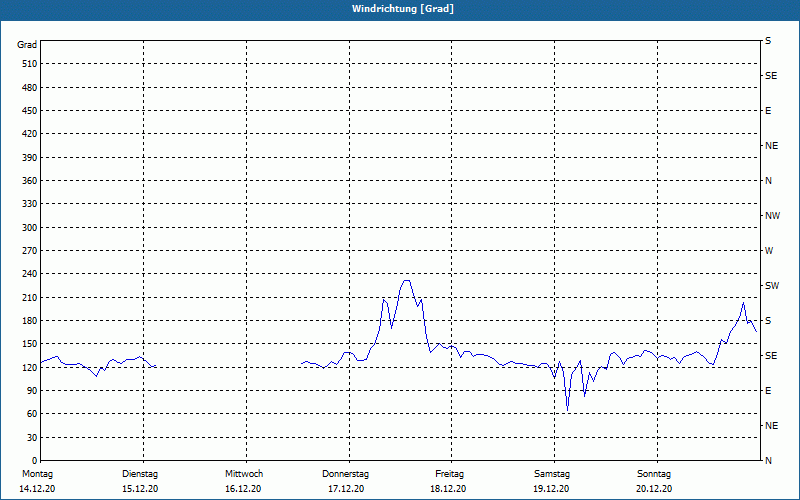This screenshot has width=800, height=500.
Task: Select the 480 value on the degree axis
Action: pyautogui.click(x=30, y=87)
